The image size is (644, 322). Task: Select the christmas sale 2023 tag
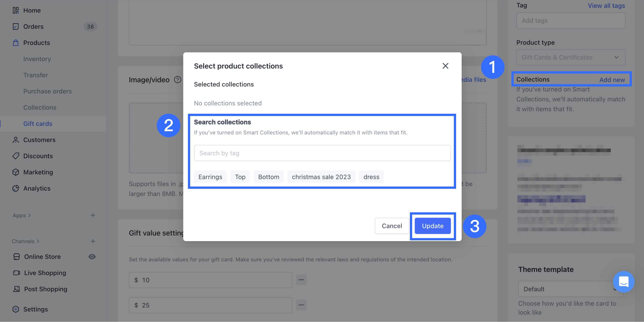(x=321, y=177)
